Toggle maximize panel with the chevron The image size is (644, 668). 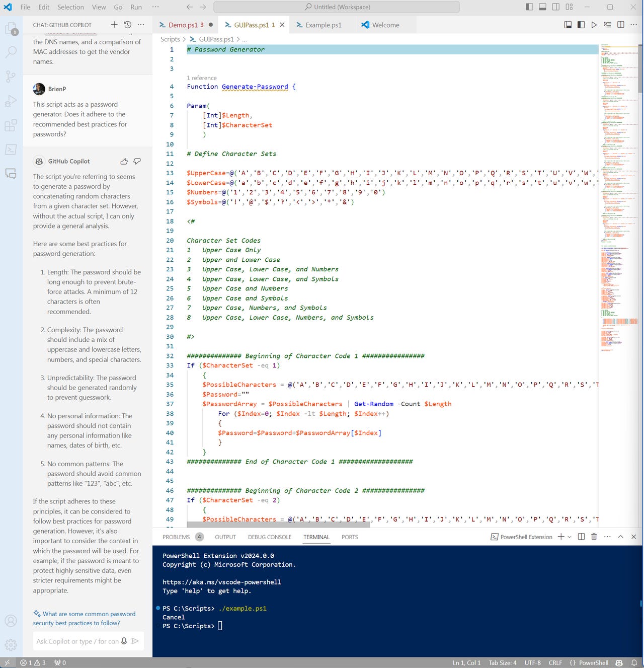[620, 537]
